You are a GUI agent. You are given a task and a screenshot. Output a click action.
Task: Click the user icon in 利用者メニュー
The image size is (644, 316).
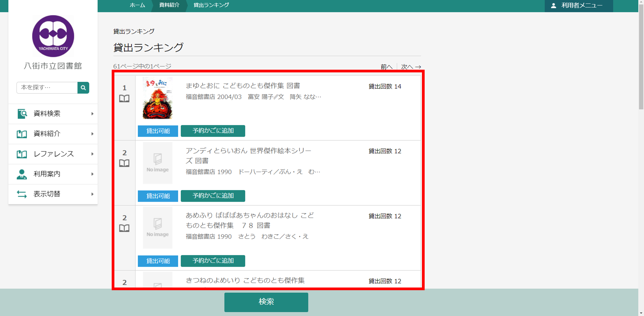553,6
